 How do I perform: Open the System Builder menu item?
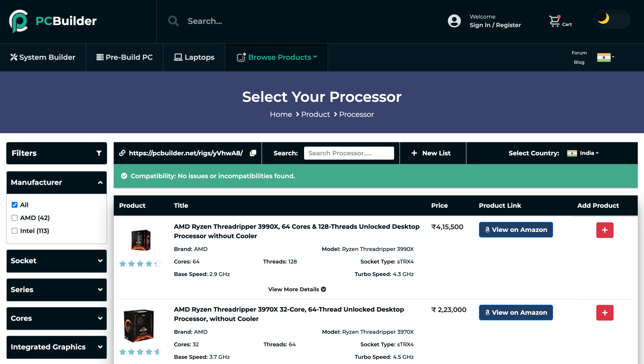(43, 57)
